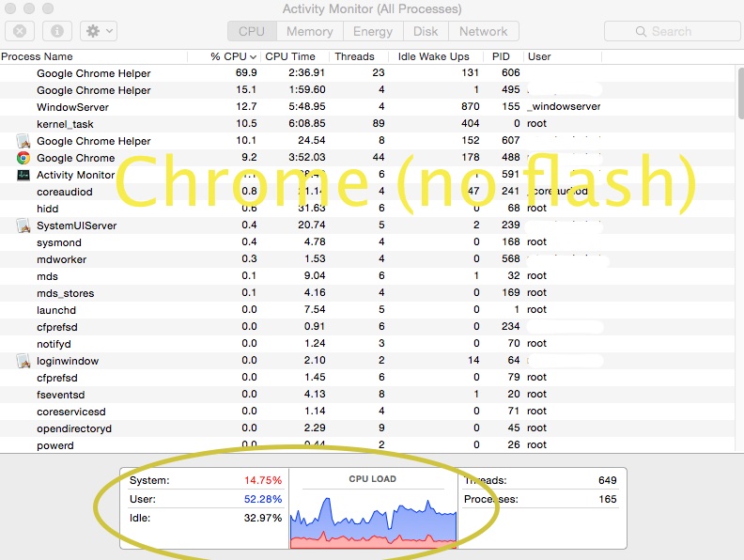Switch to the Energy tab

373,31
